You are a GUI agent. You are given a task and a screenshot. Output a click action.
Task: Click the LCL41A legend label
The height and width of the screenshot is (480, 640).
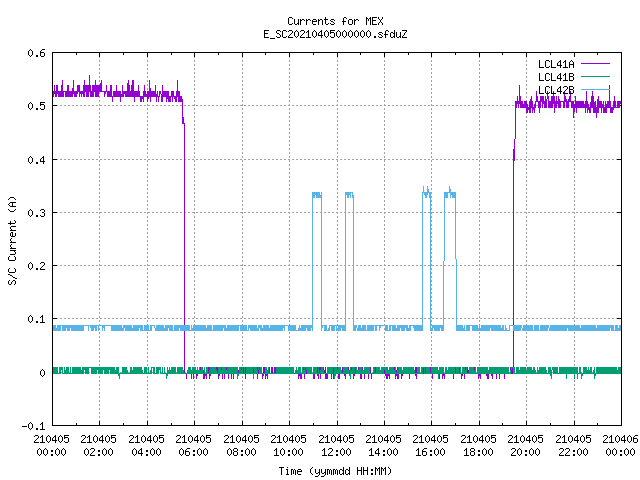pyautogui.click(x=556, y=64)
